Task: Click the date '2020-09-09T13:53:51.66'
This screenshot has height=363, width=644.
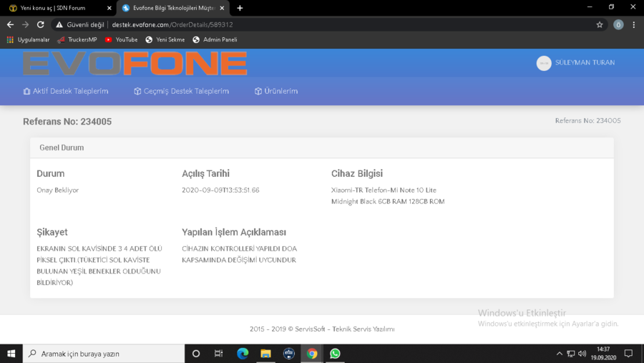Action: coord(220,190)
